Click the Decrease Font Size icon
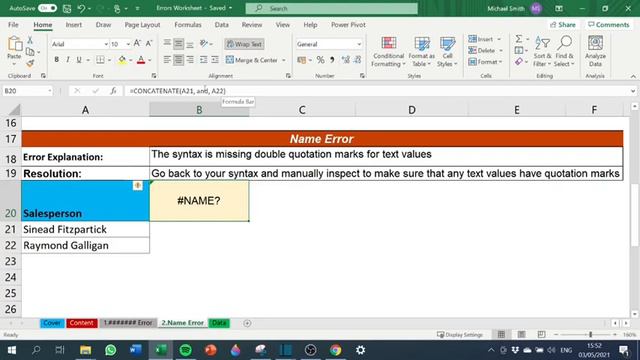This screenshot has height=360, width=640. point(149,43)
